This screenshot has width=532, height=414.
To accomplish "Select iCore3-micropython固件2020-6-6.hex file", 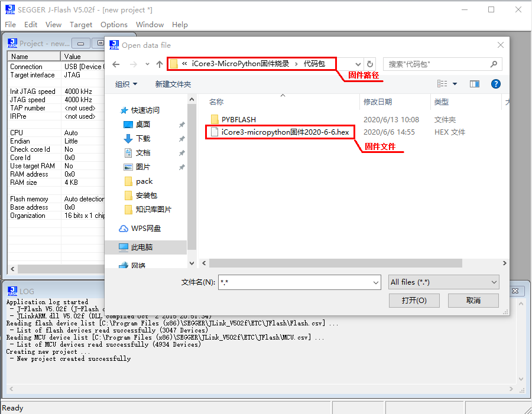I will click(285, 132).
